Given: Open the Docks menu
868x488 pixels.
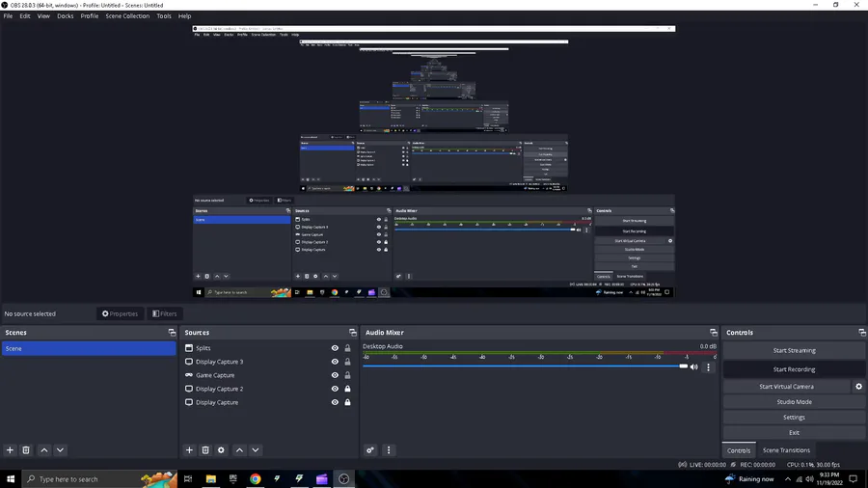Looking at the screenshot, I should point(66,16).
